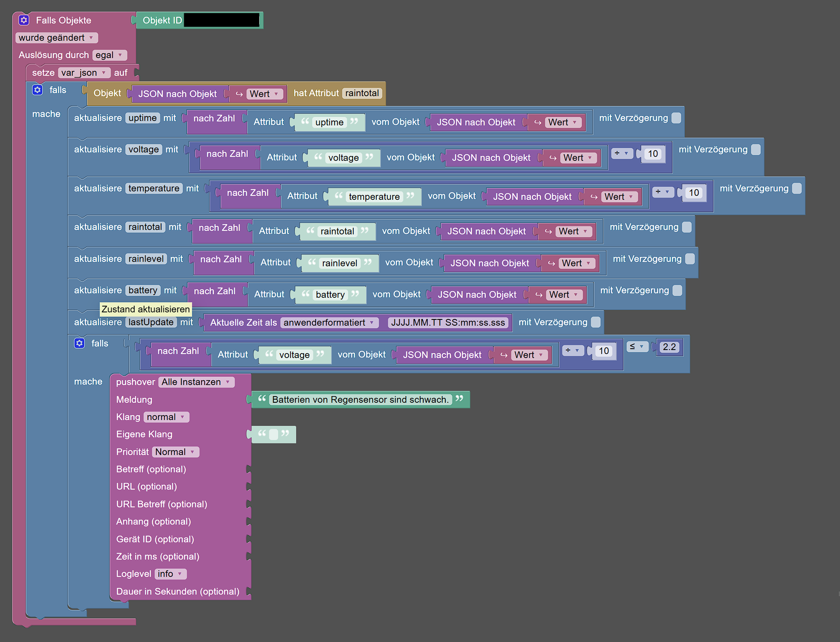Edit 'rainlevel' attribute string
This screenshot has height=642, width=840.
[340, 263]
